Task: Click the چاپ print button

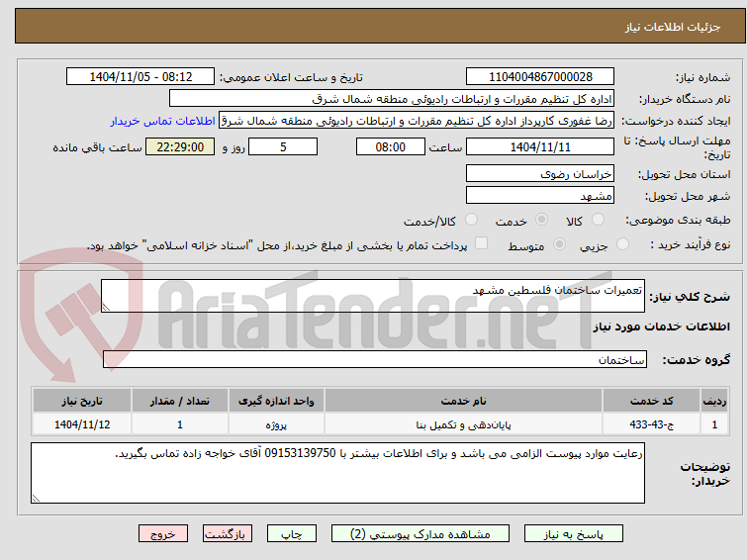Action: pyautogui.click(x=292, y=534)
